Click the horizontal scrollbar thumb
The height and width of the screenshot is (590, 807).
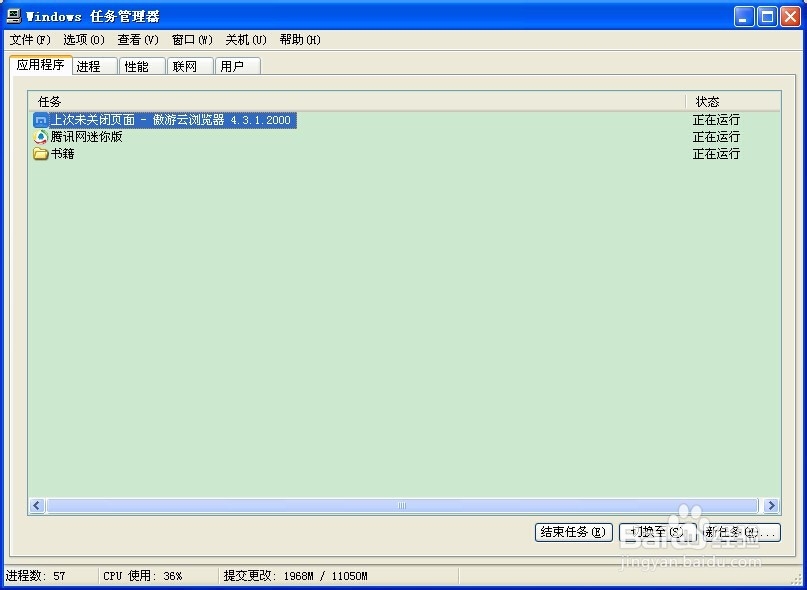[402, 506]
